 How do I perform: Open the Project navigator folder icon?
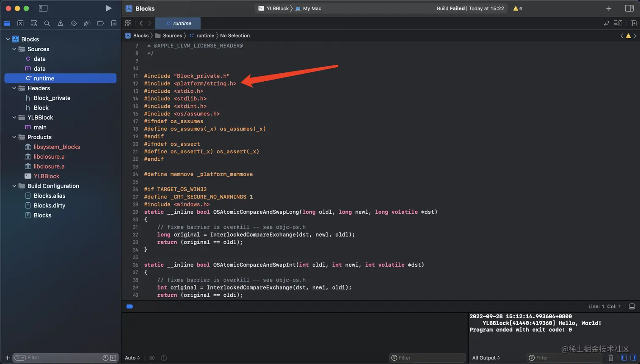pos(7,23)
